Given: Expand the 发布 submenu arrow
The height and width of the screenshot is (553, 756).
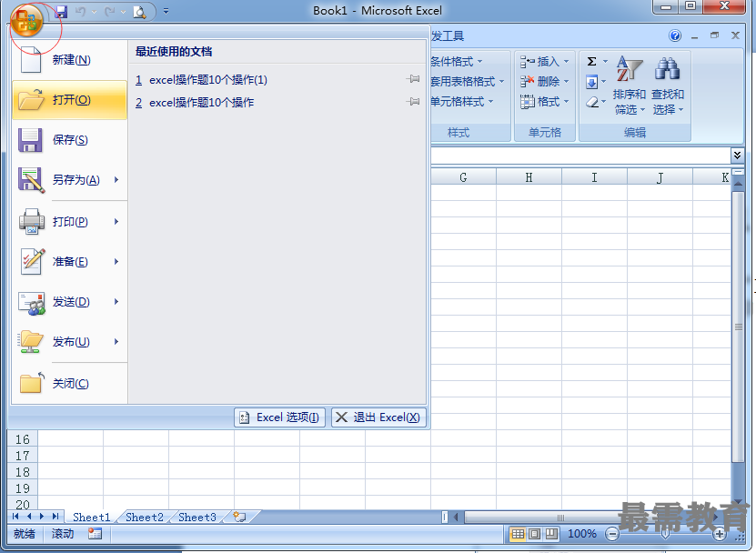Looking at the screenshot, I should tap(116, 342).
